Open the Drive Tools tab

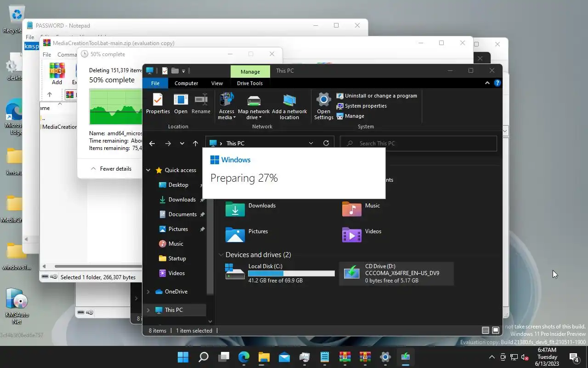click(250, 83)
